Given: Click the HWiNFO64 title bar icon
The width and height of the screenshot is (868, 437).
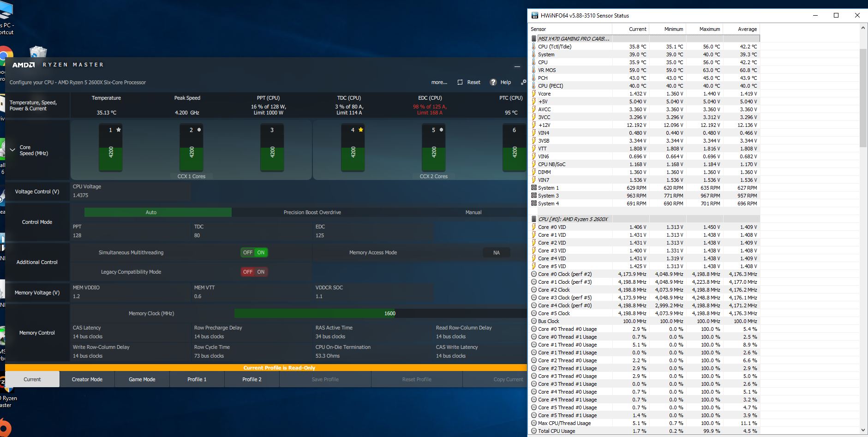Looking at the screenshot, I should [x=535, y=15].
